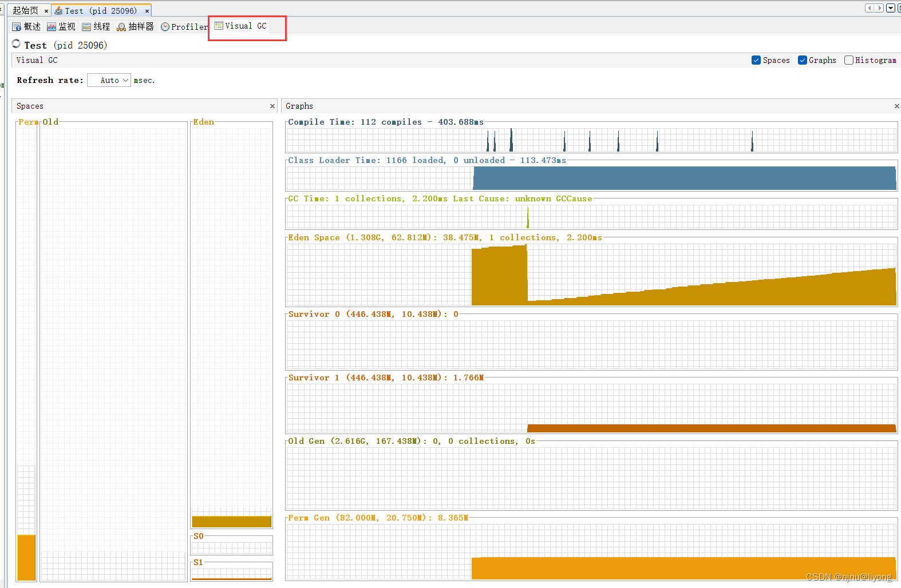Viewport: 901px width, 588px height.
Task: Close the 起始页 tab
Action: (46, 11)
